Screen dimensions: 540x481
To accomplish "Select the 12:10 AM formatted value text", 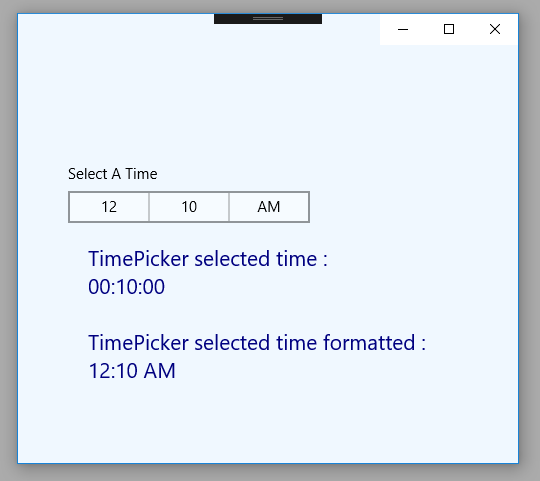I will (x=132, y=371).
